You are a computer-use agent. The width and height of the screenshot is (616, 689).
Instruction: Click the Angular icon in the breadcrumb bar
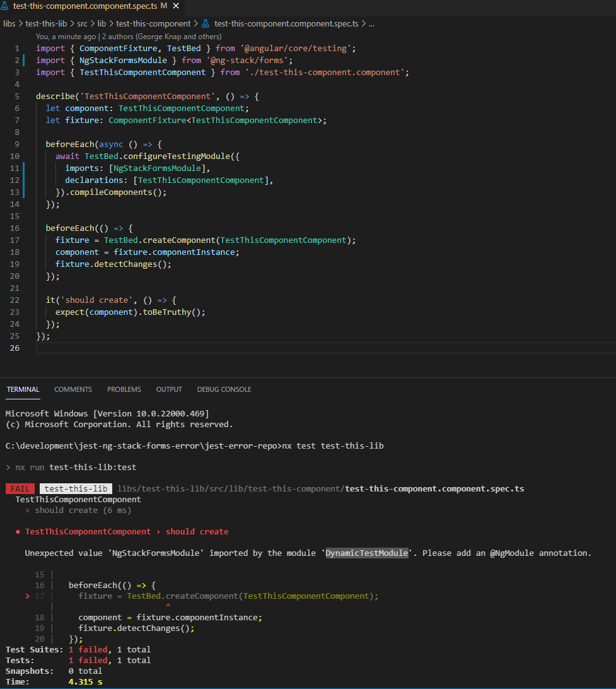point(206,23)
